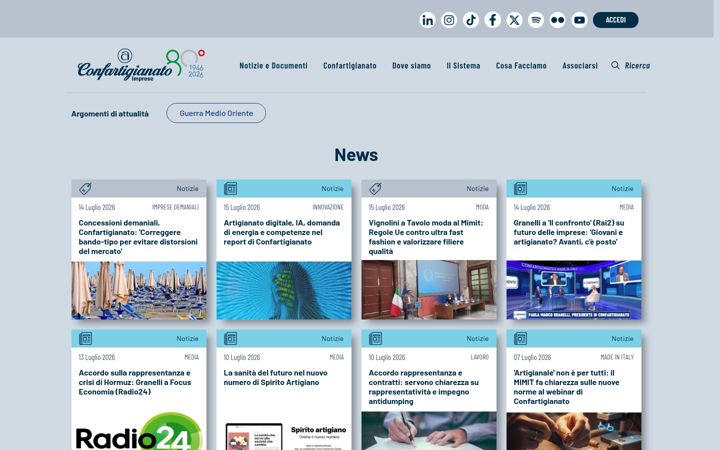The height and width of the screenshot is (450, 720).
Task: Open the Spotify icon
Action: [536, 20]
